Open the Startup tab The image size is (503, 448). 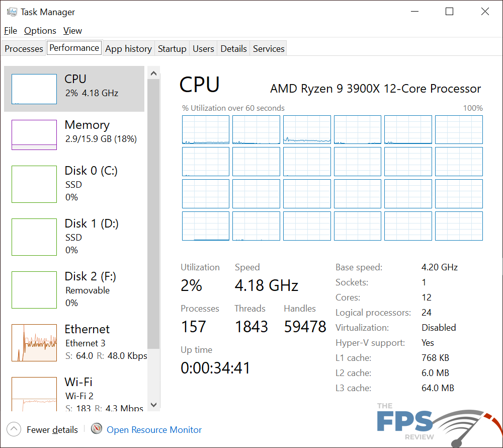click(172, 48)
